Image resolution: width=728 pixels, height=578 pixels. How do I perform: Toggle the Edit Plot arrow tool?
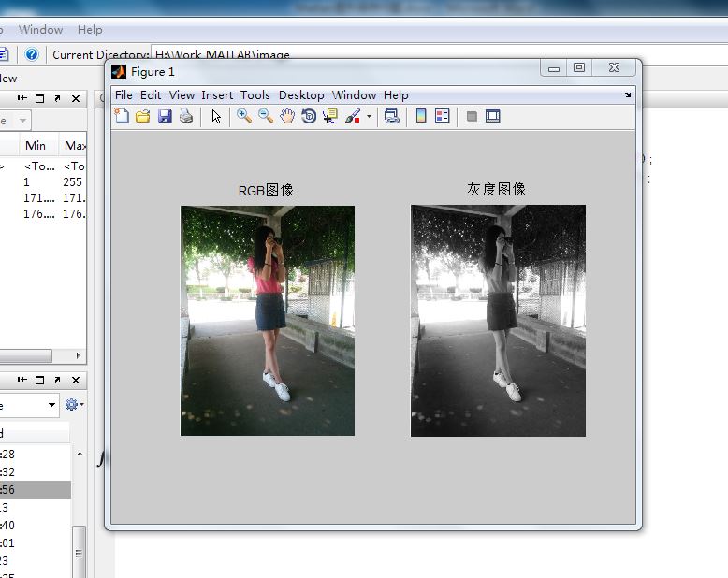216,116
